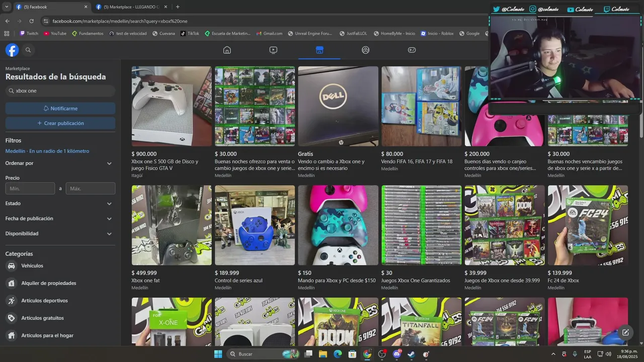
Task: Open the Alquiler de propiedades category link
Action: [x=49, y=283]
